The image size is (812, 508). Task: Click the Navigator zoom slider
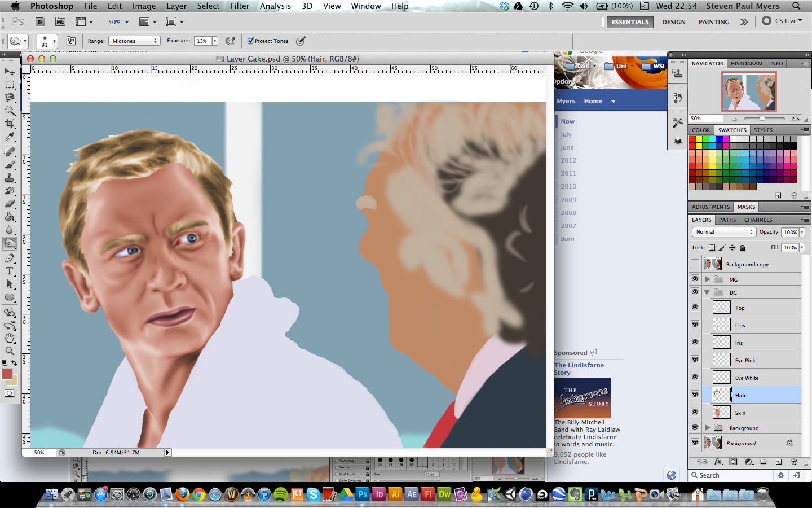click(762, 119)
